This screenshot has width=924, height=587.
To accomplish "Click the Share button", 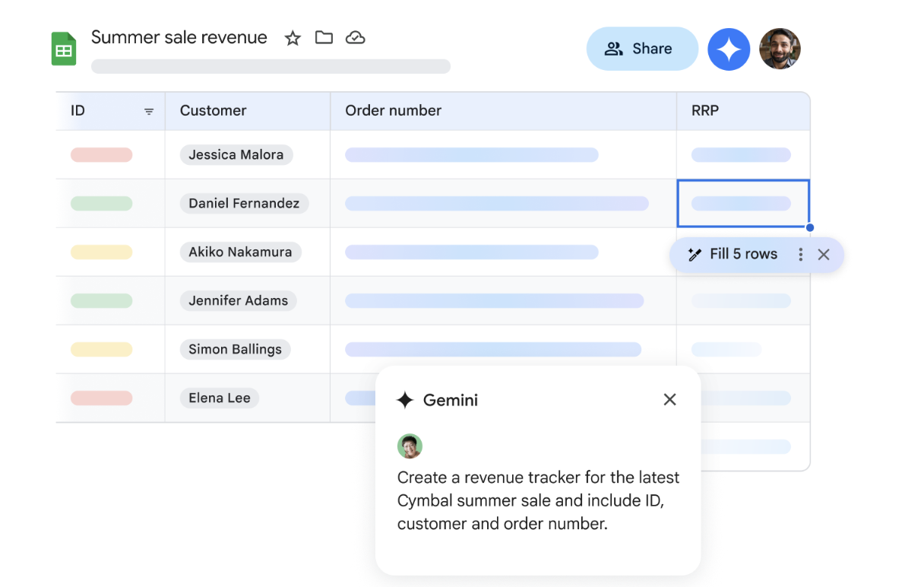I will [642, 49].
